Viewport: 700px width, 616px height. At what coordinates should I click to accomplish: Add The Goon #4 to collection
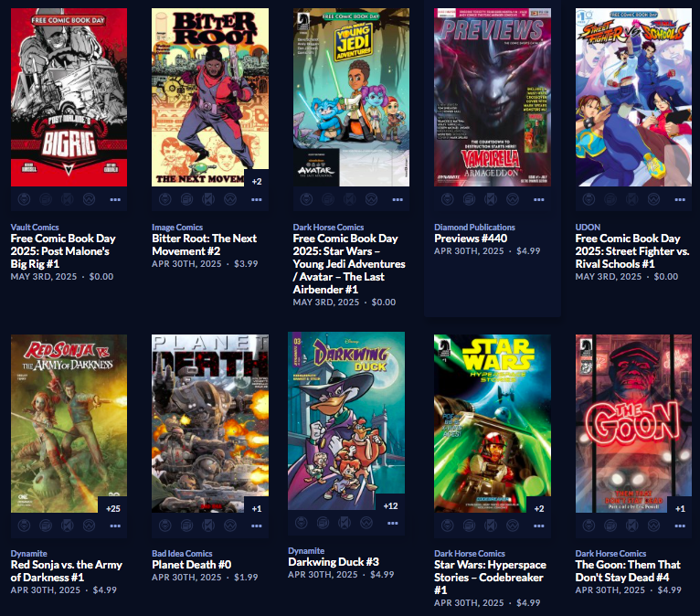point(610,526)
